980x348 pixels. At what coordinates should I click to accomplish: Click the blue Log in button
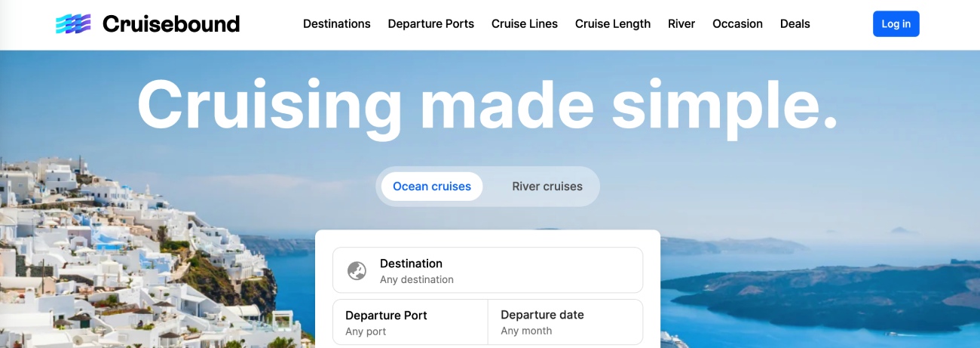[x=896, y=24]
